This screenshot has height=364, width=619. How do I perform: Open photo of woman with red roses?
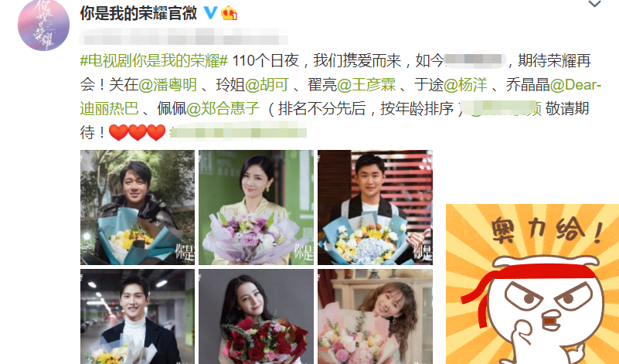257,317
